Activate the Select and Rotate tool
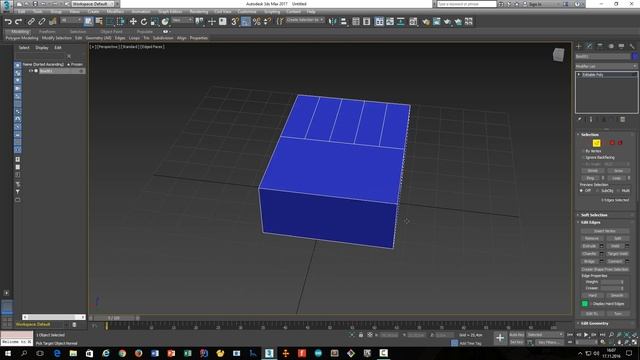 [144, 22]
